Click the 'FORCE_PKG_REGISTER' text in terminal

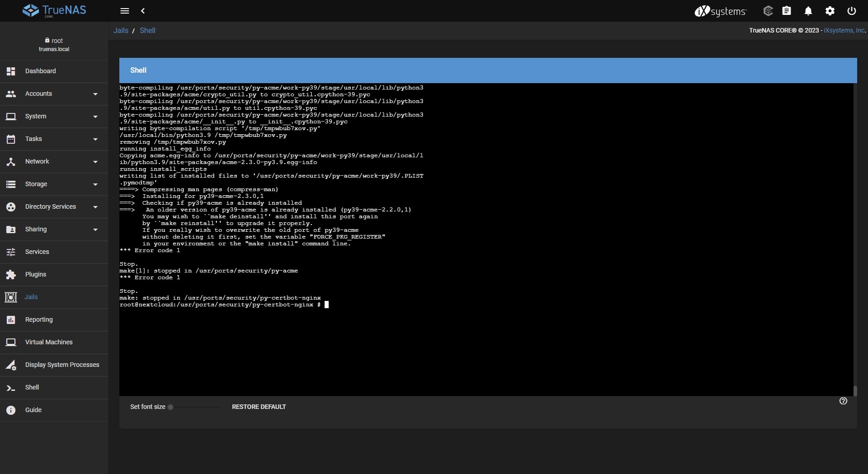coord(347,237)
